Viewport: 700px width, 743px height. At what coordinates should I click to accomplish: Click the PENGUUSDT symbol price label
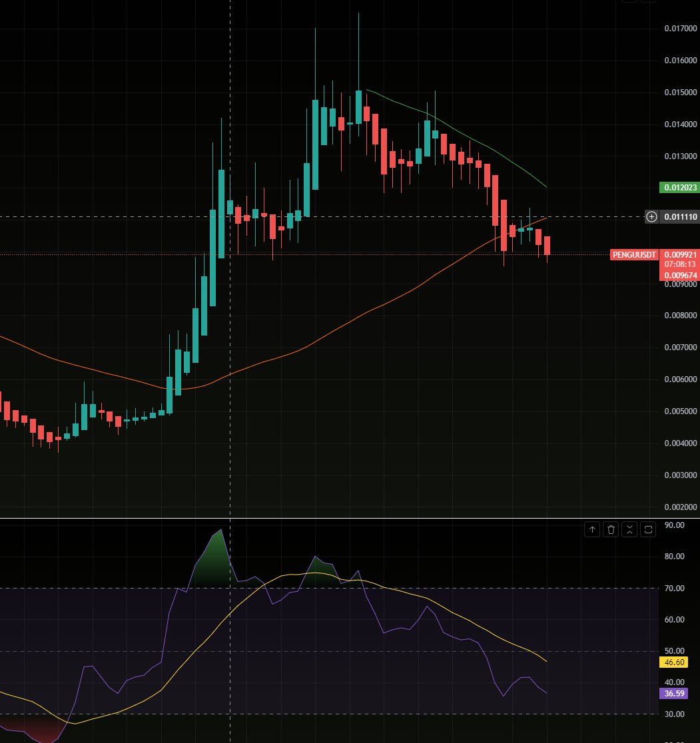634,255
